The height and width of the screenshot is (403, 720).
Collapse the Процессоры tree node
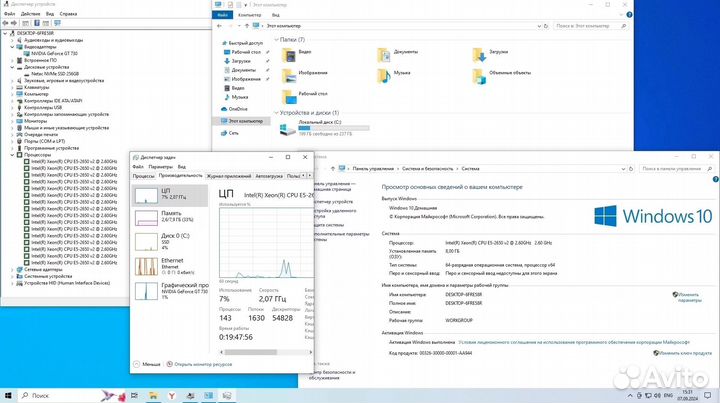coord(13,155)
